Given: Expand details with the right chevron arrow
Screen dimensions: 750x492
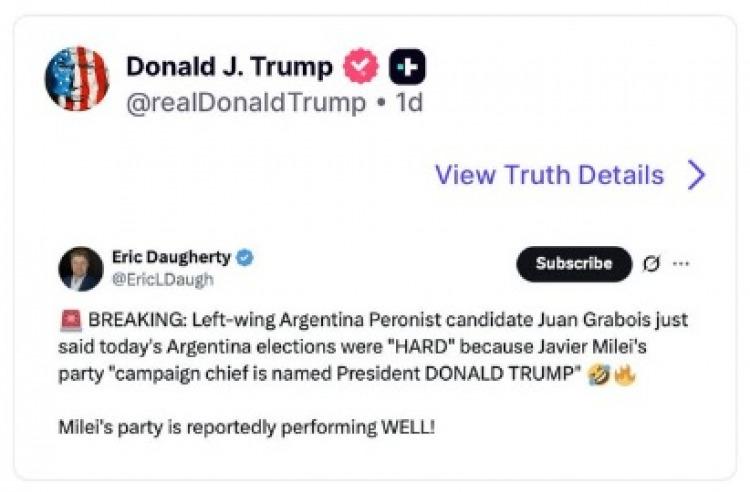Looking at the screenshot, I should 697,175.
